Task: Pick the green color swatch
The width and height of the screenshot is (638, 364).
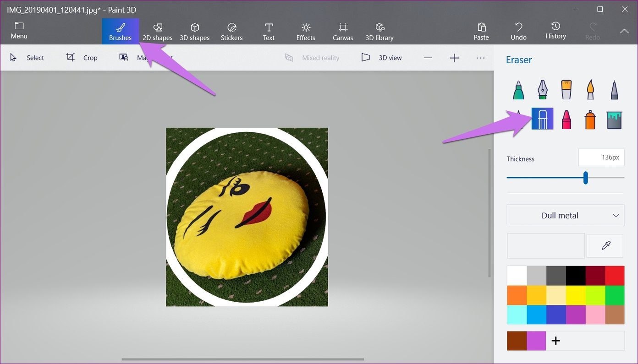Action: click(x=615, y=295)
